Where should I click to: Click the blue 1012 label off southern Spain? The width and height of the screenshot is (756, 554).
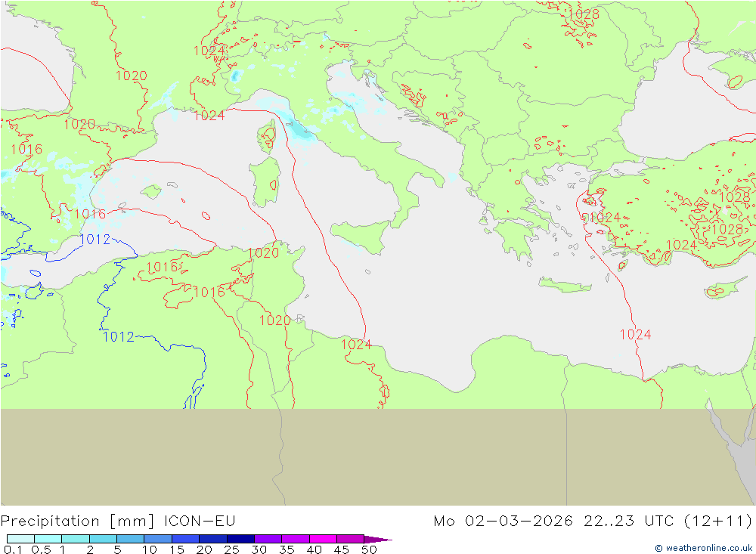pyautogui.click(x=95, y=239)
